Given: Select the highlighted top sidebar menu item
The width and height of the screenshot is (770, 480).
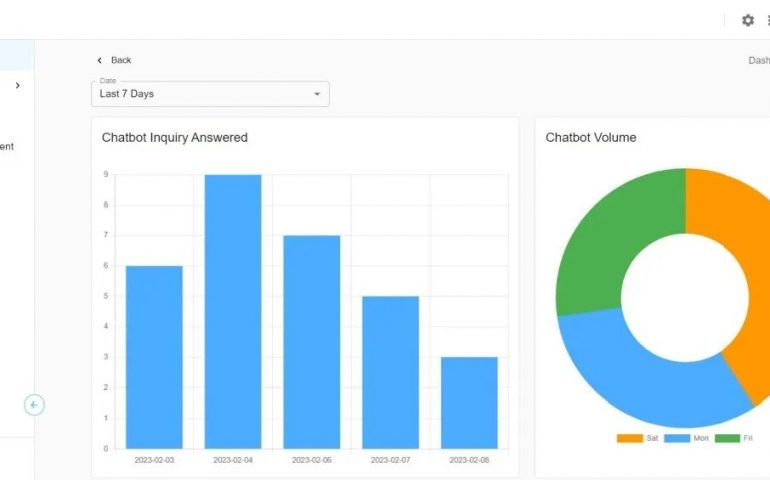Looking at the screenshot, I should 16,55.
